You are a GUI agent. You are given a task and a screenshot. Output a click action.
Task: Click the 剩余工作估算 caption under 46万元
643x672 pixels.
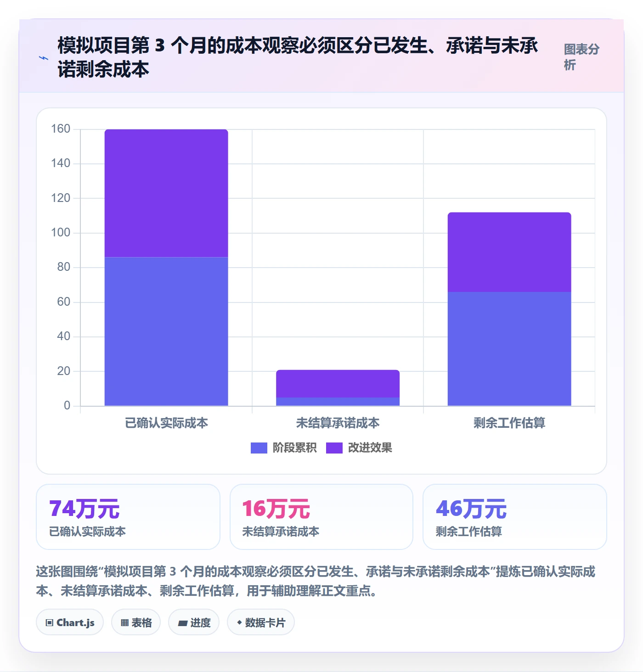(469, 532)
